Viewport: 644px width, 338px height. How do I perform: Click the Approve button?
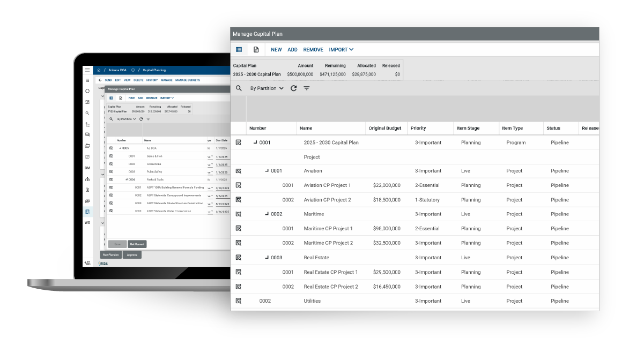(x=132, y=254)
